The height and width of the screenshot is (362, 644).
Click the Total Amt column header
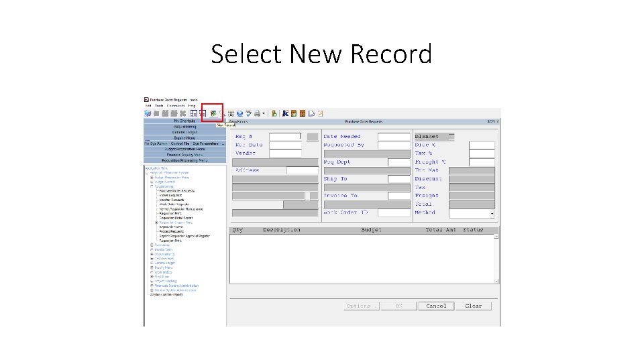pos(441,230)
